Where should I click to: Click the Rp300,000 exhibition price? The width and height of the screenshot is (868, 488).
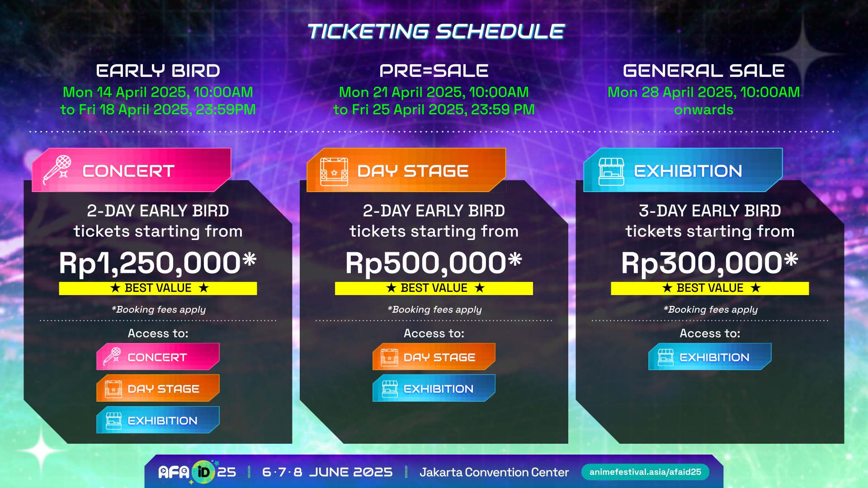click(709, 263)
